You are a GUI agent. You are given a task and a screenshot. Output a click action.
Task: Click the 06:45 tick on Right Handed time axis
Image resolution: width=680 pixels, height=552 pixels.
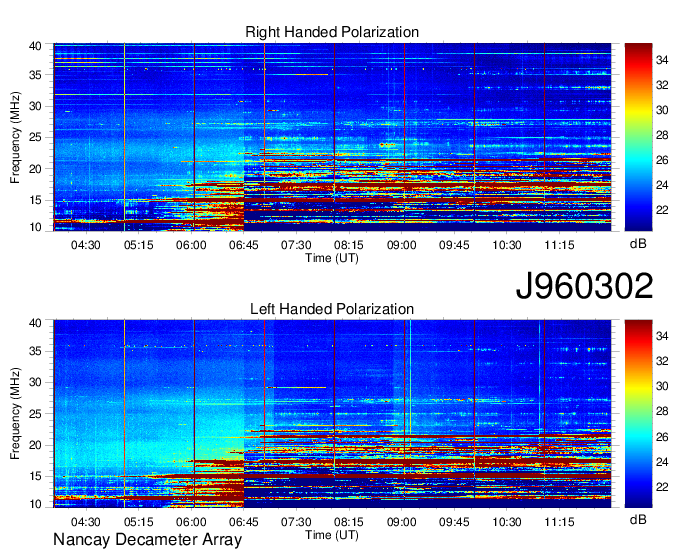coord(244,245)
